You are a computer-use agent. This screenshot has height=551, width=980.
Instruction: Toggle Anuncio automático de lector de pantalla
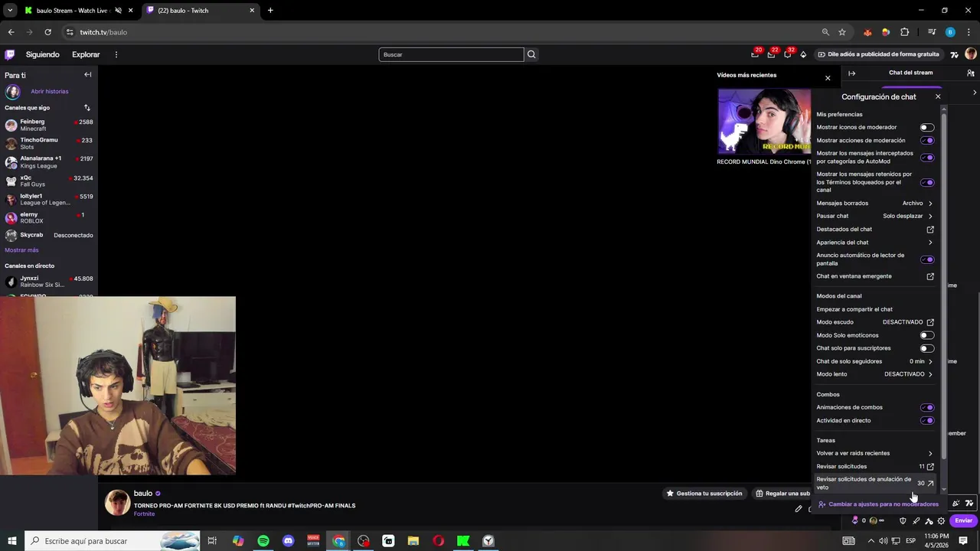(927, 259)
